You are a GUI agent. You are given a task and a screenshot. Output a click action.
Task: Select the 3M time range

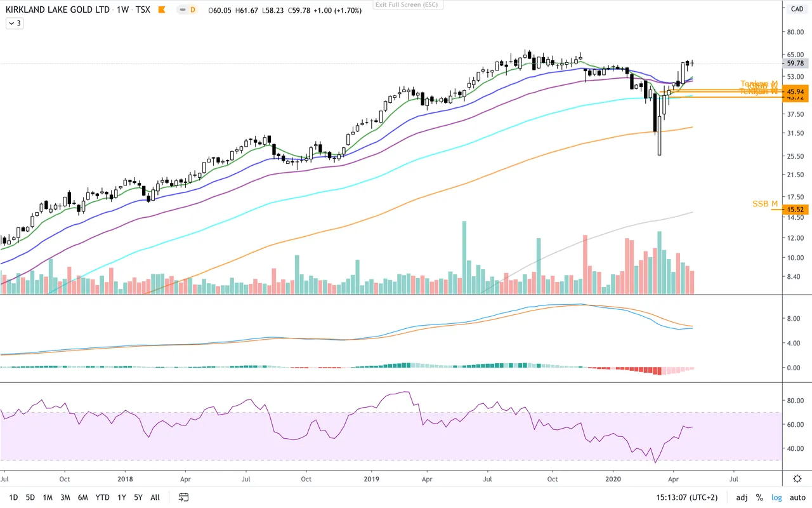pos(65,497)
